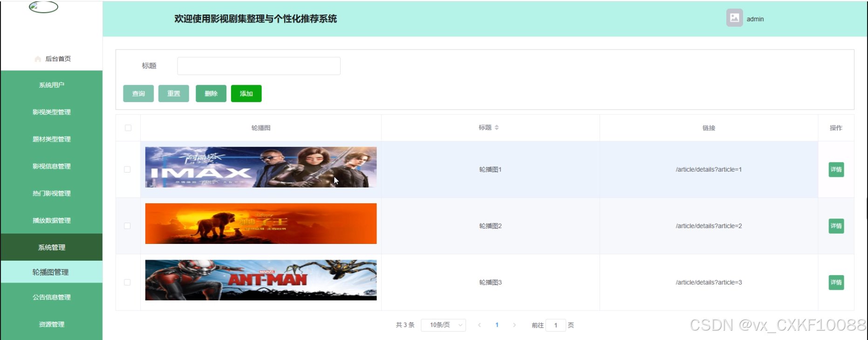
Task: Check the 轮播图2 row checkbox
Action: pos(127,226)
